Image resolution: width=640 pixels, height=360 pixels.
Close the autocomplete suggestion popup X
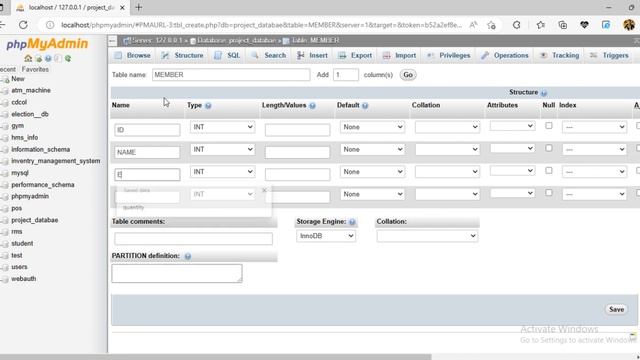(264, 190)
